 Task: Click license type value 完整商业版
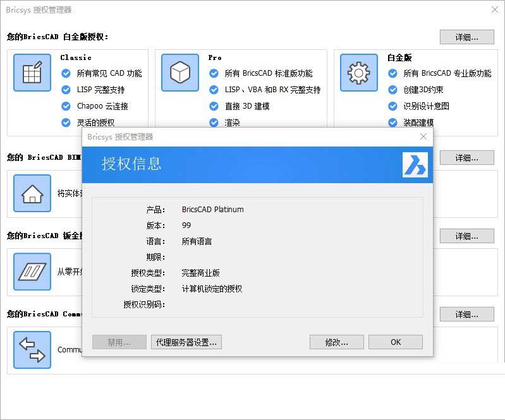[x=200, y=273]
